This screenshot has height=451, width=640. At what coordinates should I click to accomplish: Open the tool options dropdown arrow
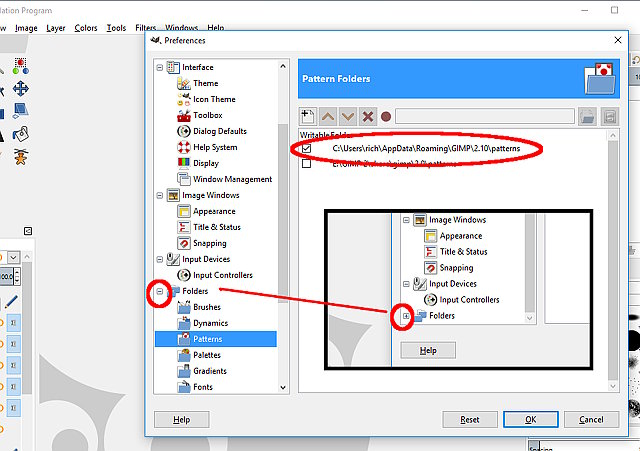tap(13, 258)
